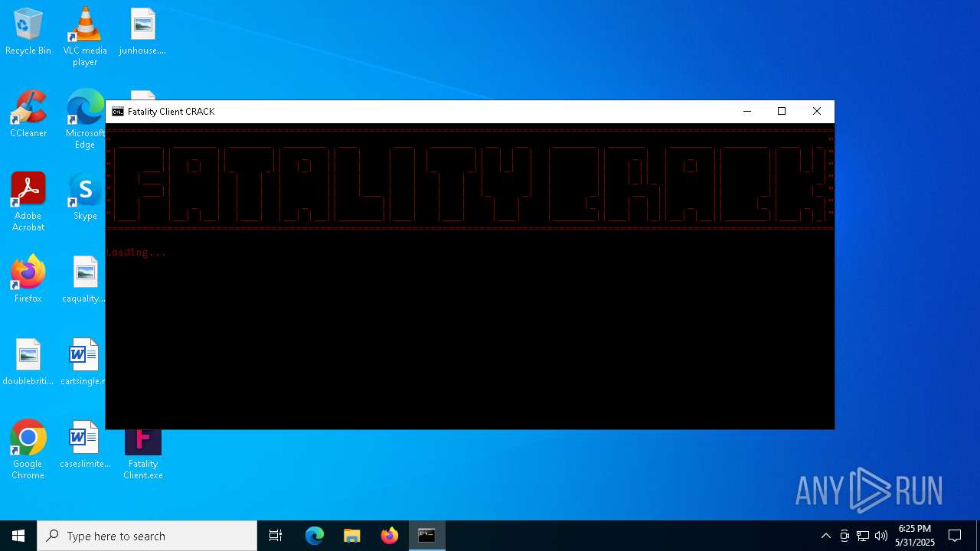Open the Recycle Bin desktop icon

tap(28, 32)
